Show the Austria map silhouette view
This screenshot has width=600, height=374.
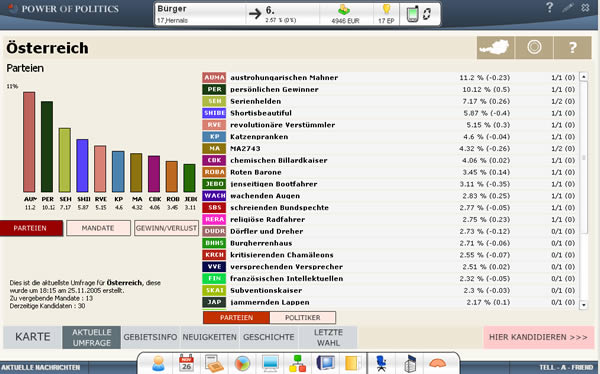[495, 47]
